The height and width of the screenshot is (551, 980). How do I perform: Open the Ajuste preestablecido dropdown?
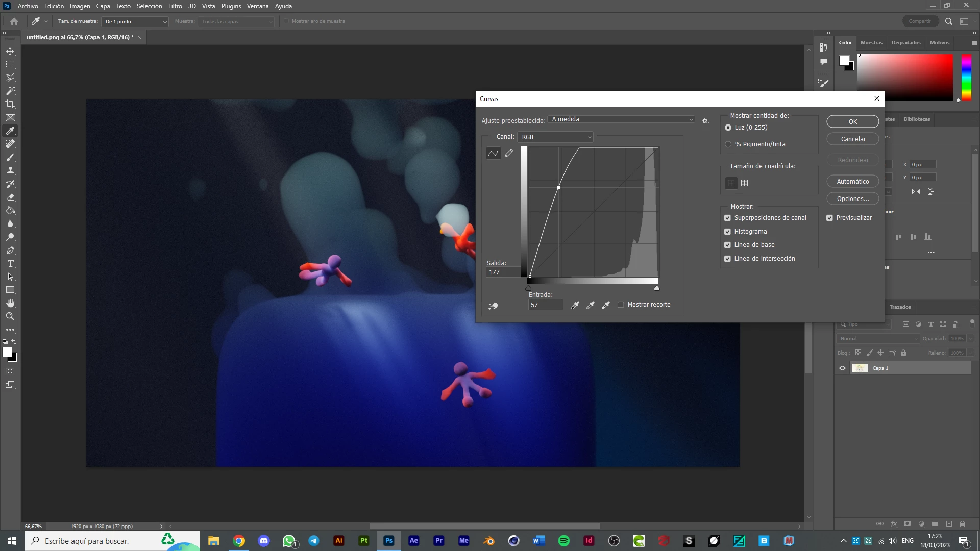(622, 119)
